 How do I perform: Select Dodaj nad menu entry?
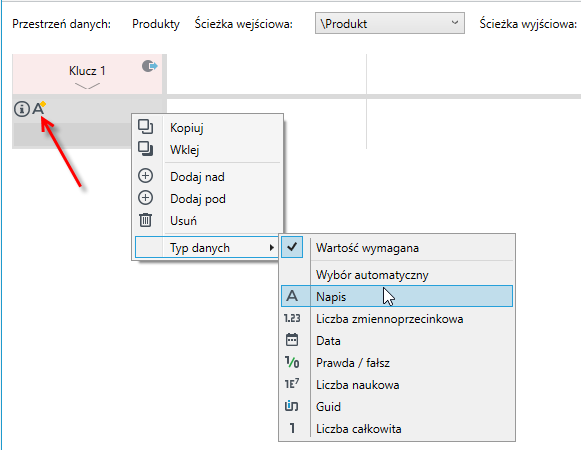[x=208, y=176]
